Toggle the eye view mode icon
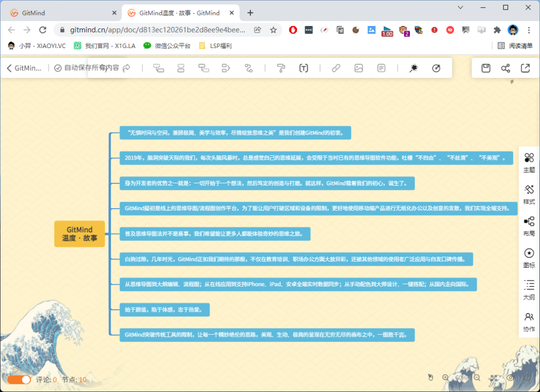This screenshot has height=392, width=540. [510, 378]
